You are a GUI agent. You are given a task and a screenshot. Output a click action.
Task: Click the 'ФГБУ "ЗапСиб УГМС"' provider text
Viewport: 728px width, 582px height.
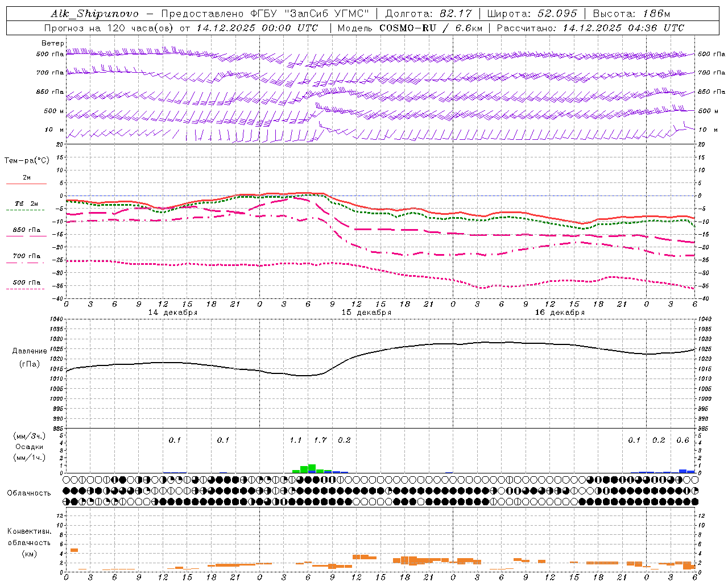point(309,14)
